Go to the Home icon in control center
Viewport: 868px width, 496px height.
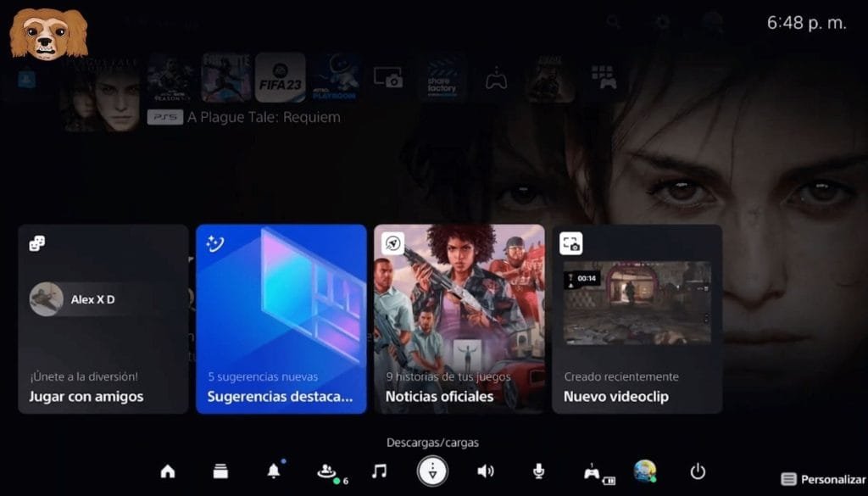click(x=167, y=471)
